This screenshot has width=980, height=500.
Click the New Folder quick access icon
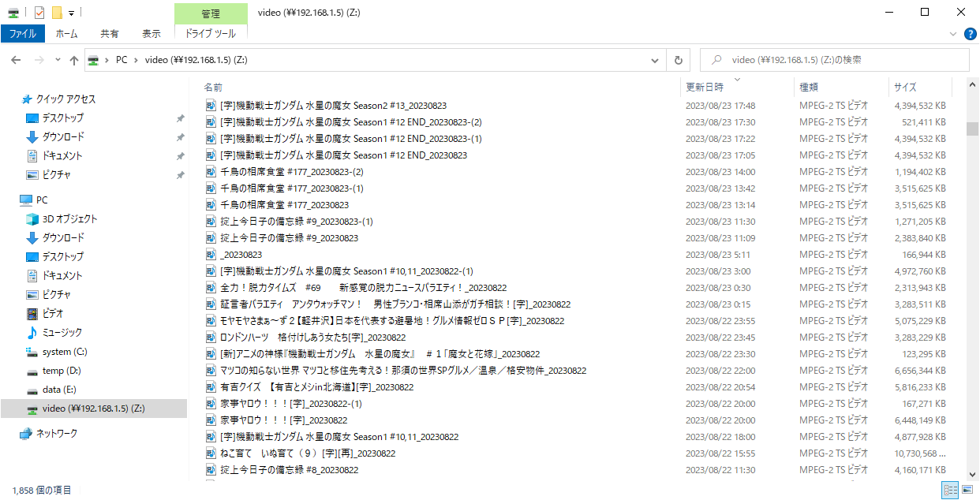point(56,13)
